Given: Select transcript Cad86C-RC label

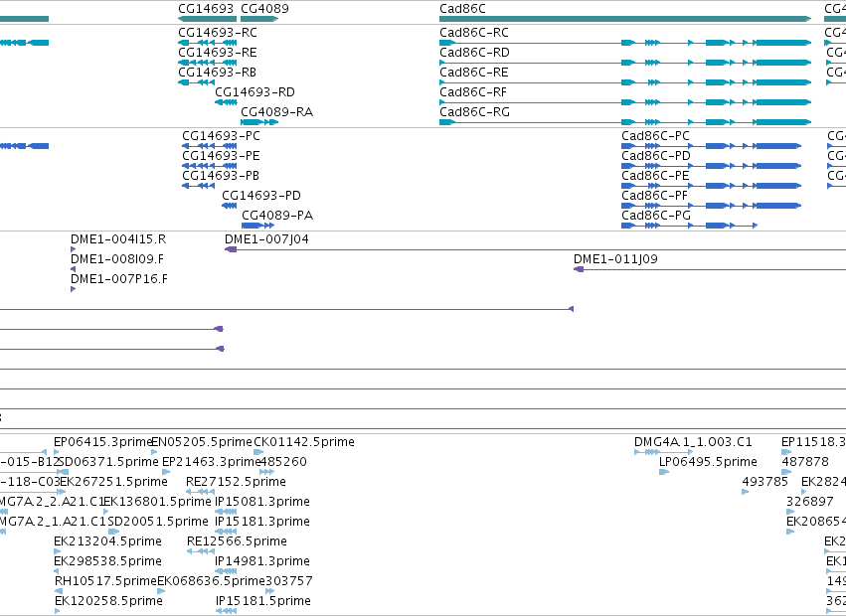Looking at the screenshot, I should click(x=474, y=33).
